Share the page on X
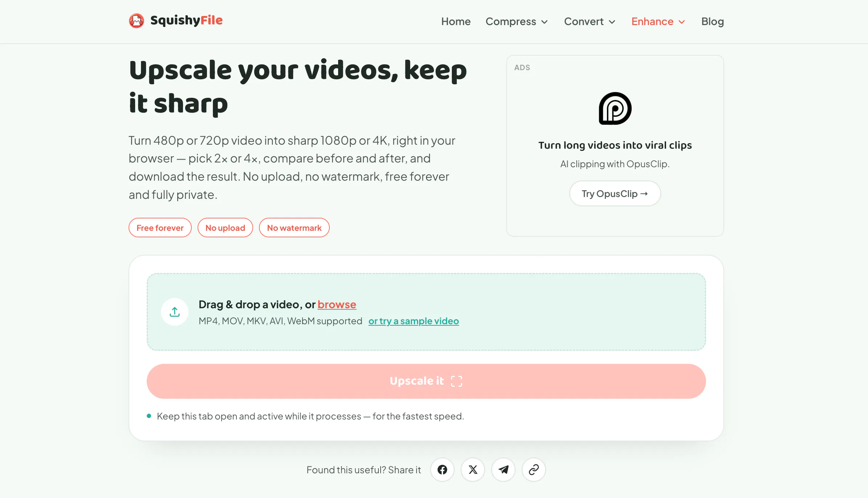Image resolution: width=868 pixels, height=498 pixels. (473, 470)
